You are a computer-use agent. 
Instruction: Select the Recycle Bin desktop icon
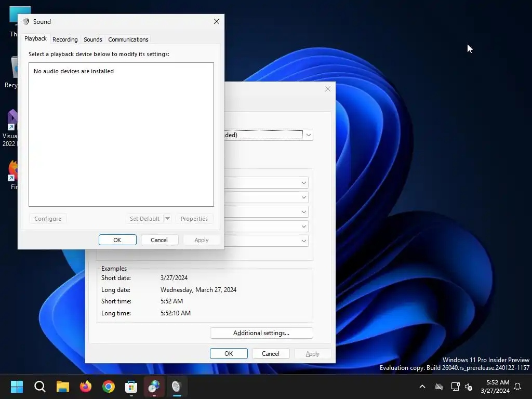coord(11,73)
